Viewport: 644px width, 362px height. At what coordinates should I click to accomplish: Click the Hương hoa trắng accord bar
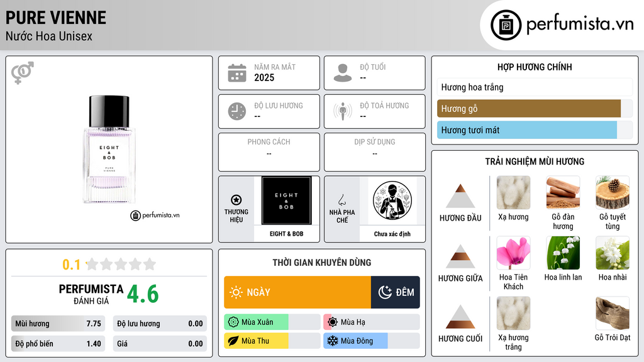tap(535, 87)
